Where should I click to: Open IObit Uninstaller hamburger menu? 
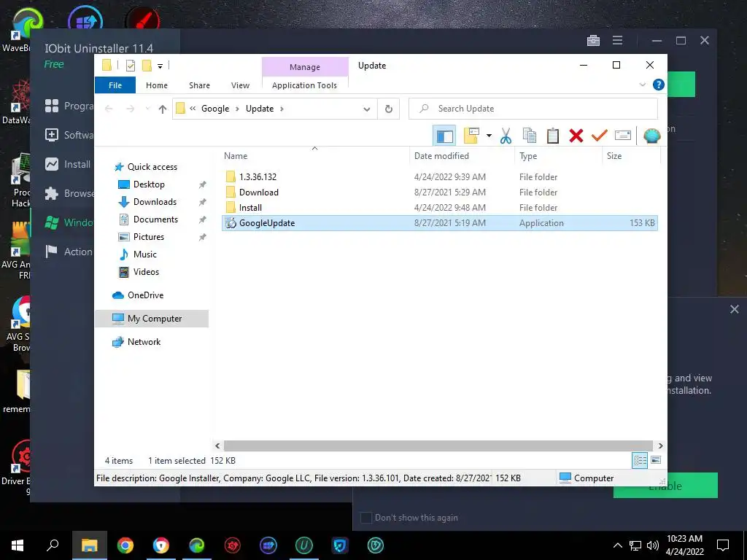(617, 41)
